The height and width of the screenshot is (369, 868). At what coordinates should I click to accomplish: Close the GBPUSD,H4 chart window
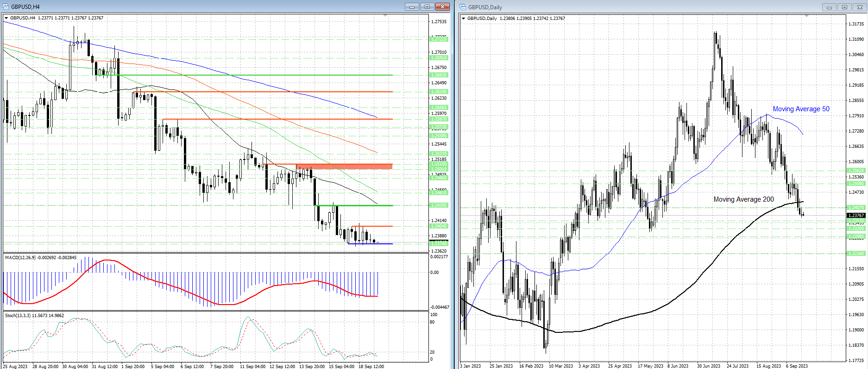point(442,6)
